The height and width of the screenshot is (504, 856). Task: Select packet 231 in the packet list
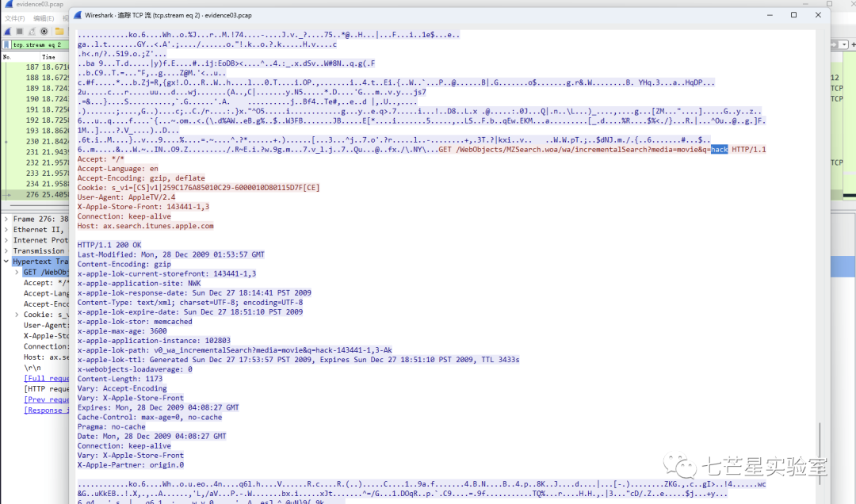[x=36, y=152]
